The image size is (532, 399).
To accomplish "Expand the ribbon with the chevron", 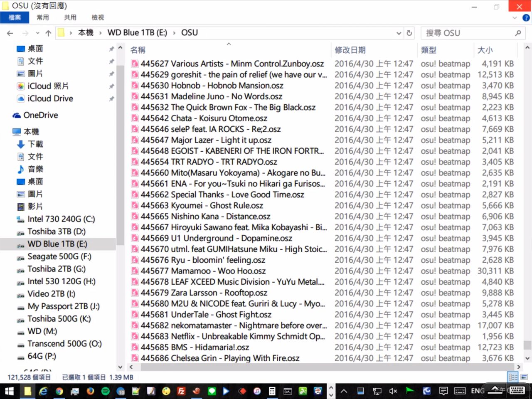I will tap(515, 18).
